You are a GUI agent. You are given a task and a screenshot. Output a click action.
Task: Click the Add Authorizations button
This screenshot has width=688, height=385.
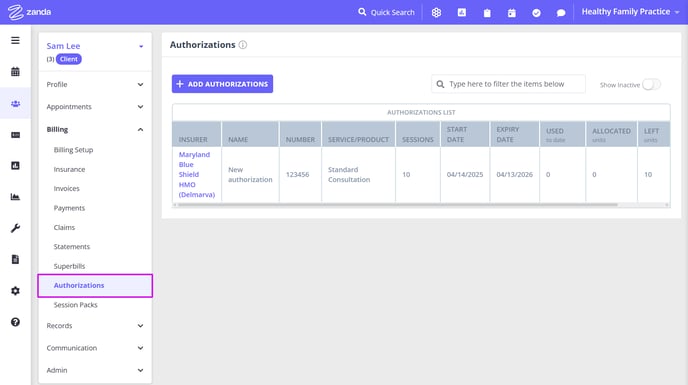pyautogui.click(x=222, y=84)
